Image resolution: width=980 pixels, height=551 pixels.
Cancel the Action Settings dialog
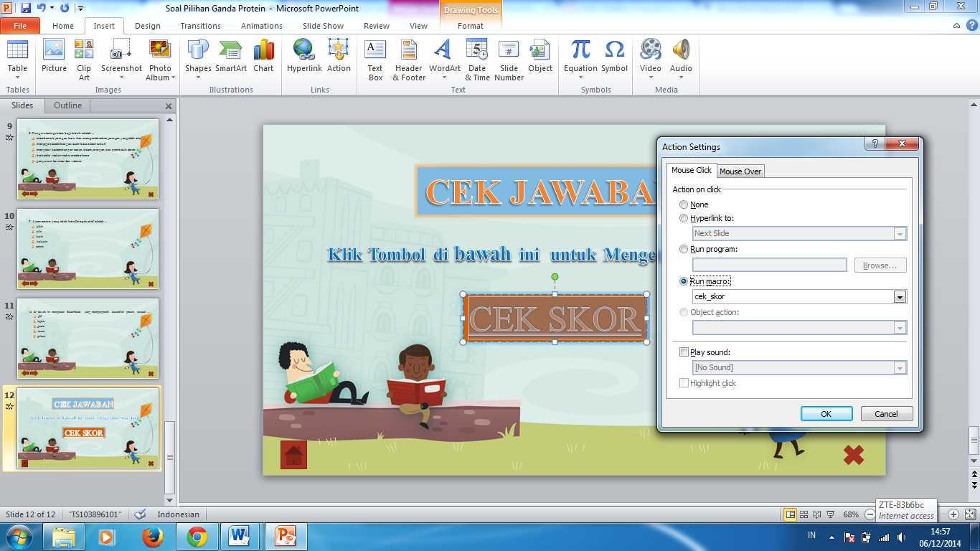click(x=886, y=413)
